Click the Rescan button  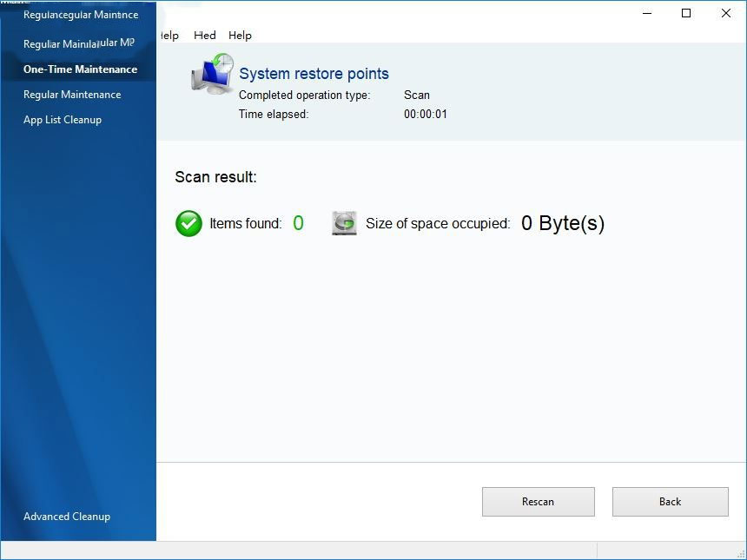539,502
